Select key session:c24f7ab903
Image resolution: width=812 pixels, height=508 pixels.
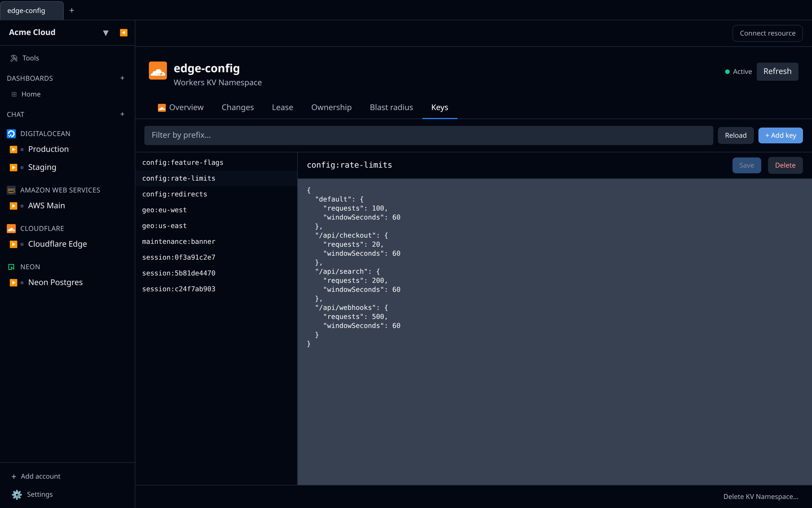point(216,289)
